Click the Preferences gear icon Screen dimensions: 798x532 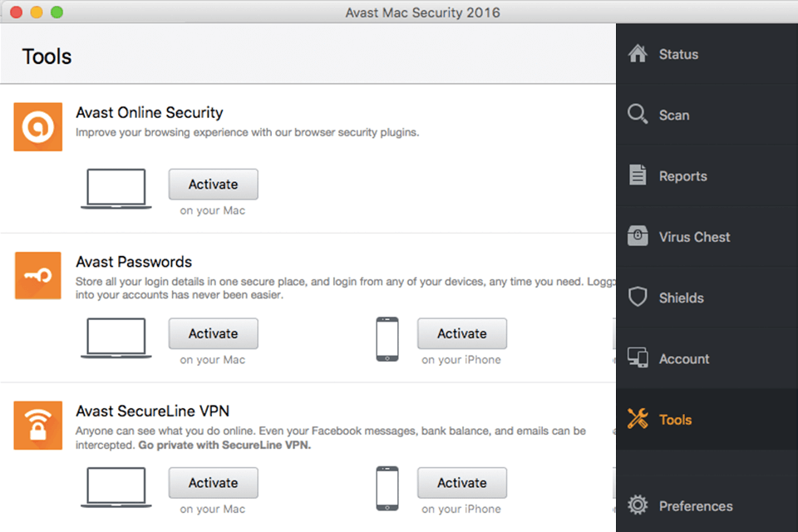click(638, 505)
